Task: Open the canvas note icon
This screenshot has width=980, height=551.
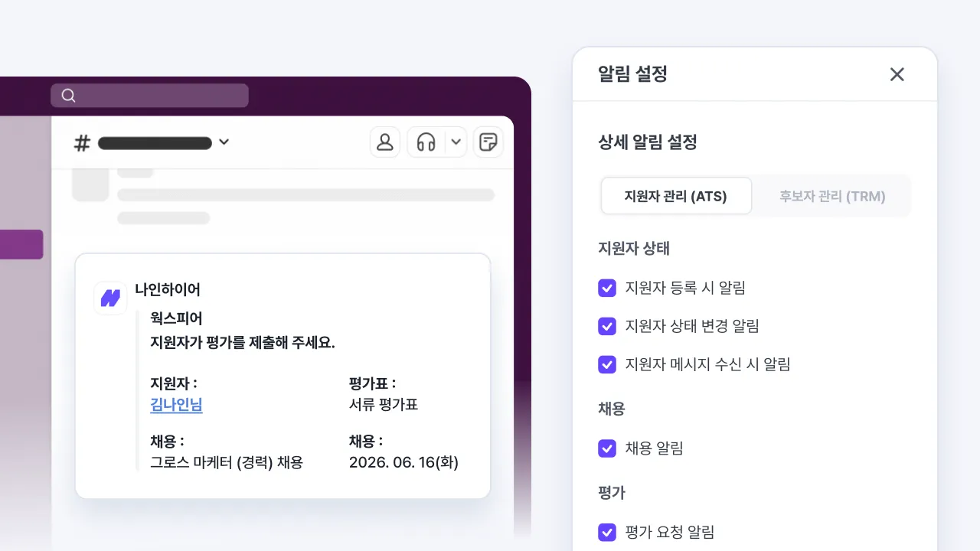Action: tap(488, 142)
